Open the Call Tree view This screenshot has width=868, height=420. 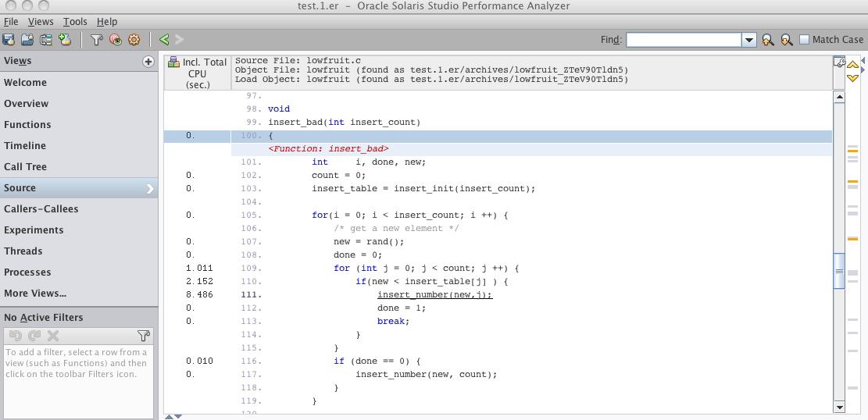coord(79,166)
